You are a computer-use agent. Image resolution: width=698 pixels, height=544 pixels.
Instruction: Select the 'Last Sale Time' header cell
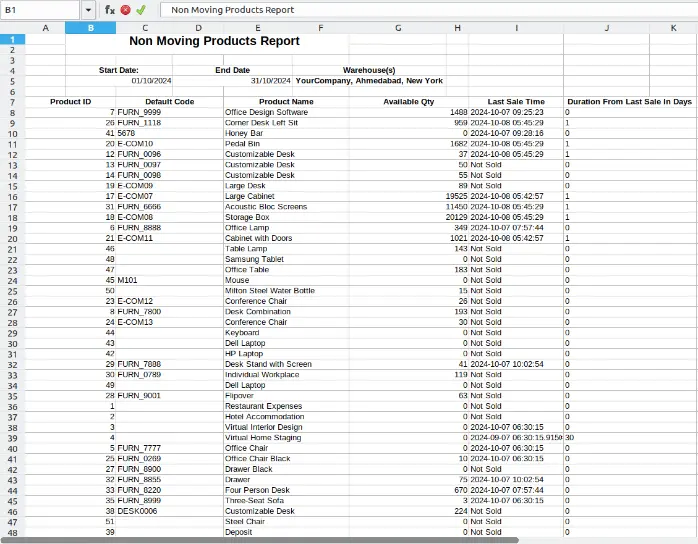[x=516, y=102]
